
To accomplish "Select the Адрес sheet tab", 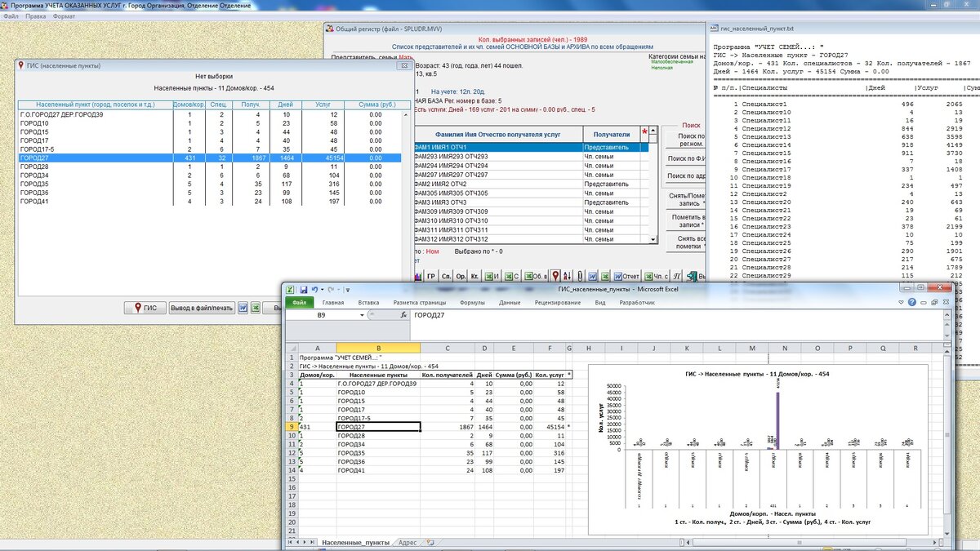I will (x=408, y=542).
